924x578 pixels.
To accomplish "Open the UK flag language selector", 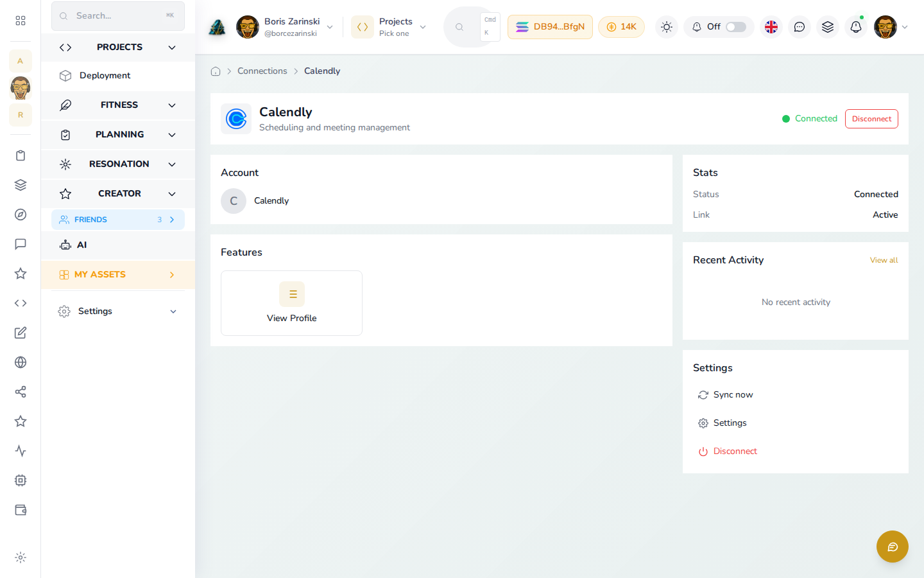I will 771,27.
